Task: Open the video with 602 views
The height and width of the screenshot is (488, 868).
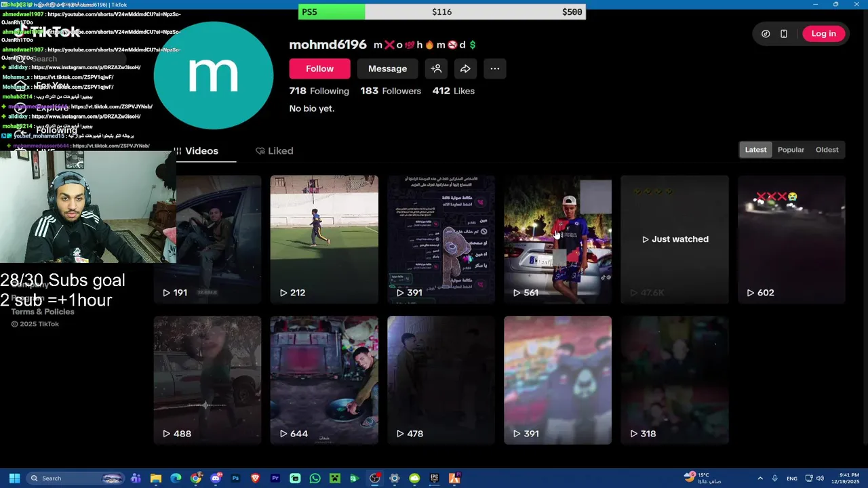Action: [791, 239]
